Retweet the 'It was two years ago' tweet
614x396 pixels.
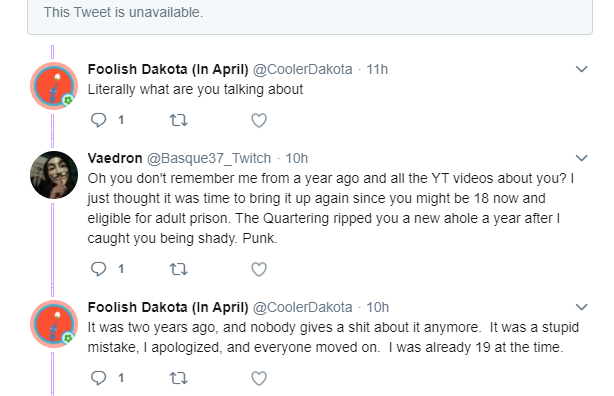pyautogui.click(x=179, y=378)
